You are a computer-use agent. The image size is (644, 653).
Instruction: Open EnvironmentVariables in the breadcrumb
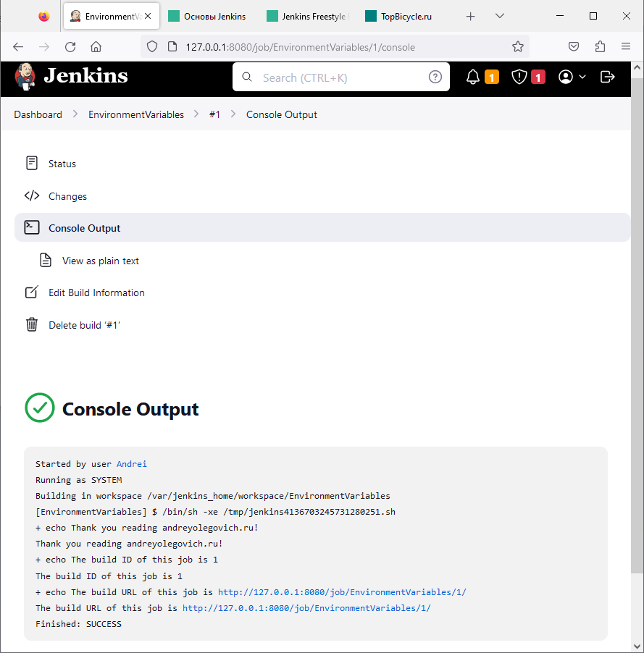point(136,114)
